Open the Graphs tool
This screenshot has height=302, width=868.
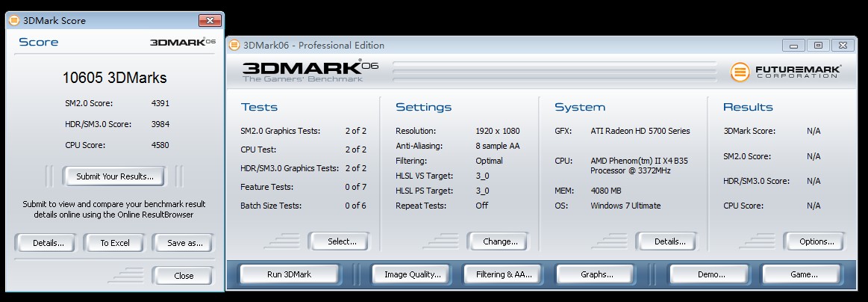click(x=596, y=274)
